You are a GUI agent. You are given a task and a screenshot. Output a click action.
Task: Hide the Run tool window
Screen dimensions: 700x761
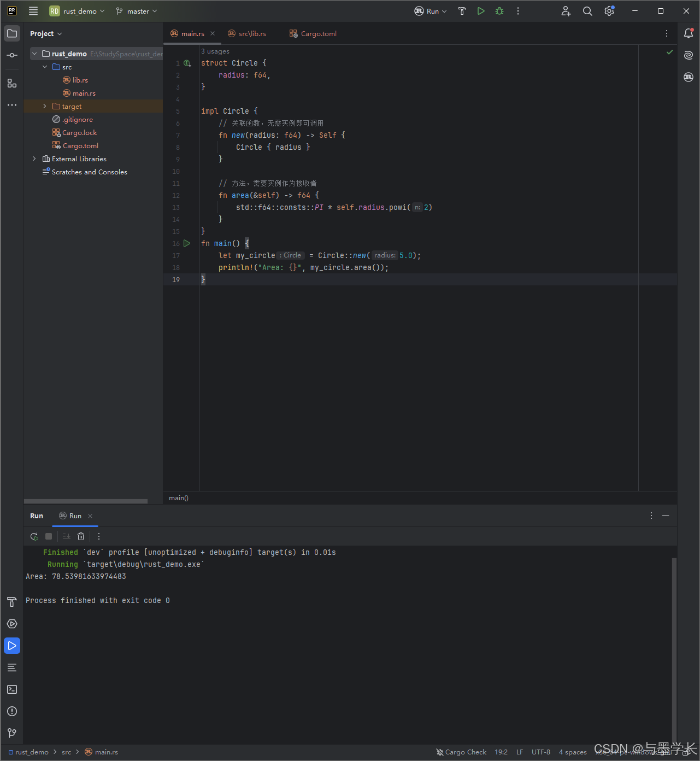(666, 516)
